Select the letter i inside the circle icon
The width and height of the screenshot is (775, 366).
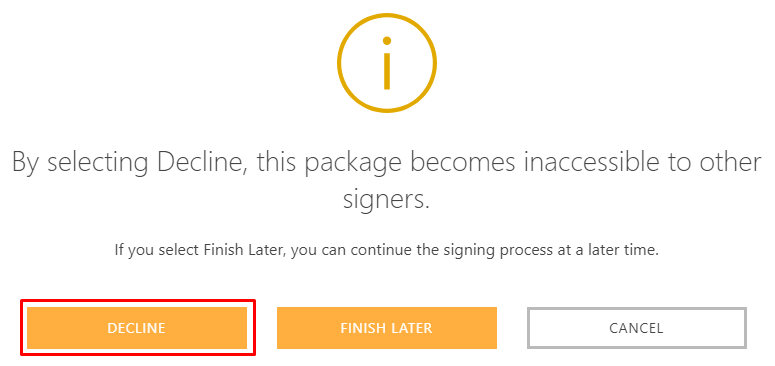click(x=387, y=63)
